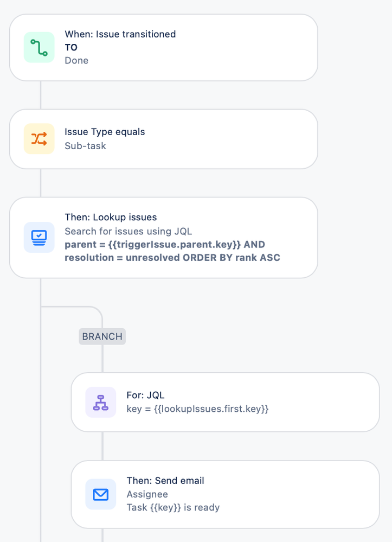This screenshot has height=542, width=392.
Task: Click the blue Lookup issues action icon
Action: pos(39,238)
